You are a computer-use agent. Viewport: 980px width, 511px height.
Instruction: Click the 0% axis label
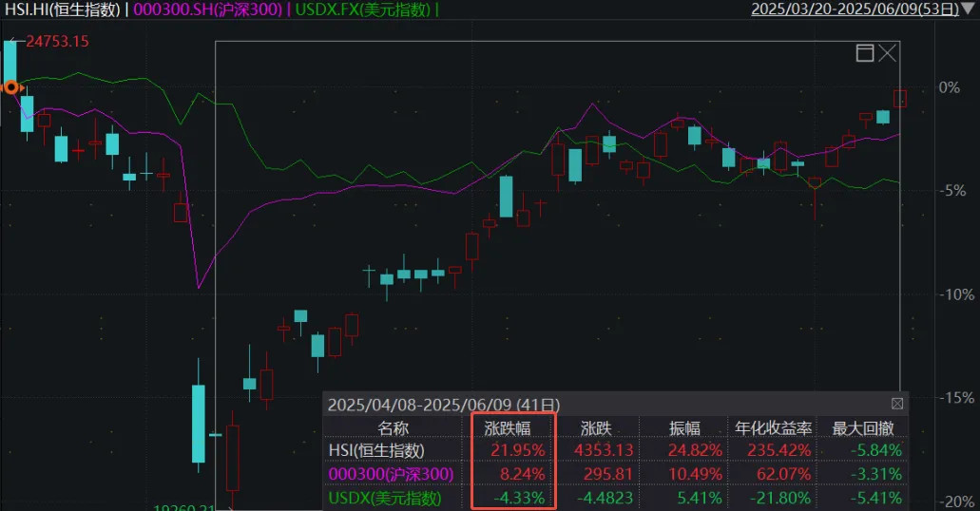coord(949,87)
